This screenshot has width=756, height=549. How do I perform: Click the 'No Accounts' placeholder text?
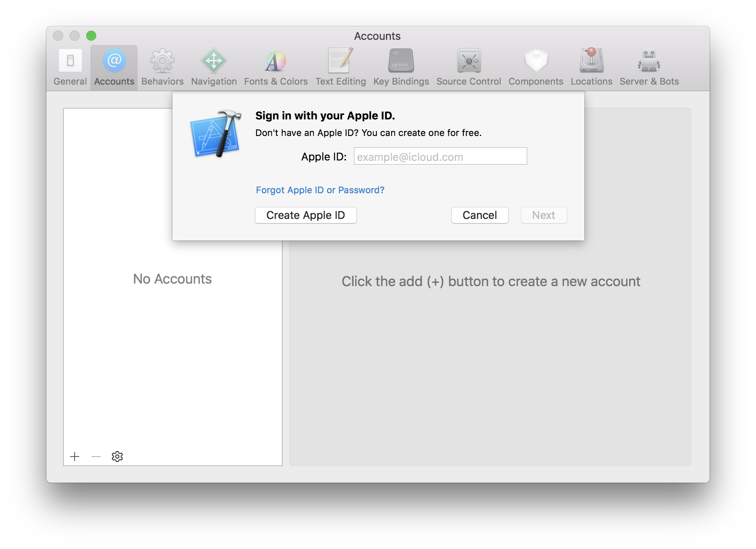172,279
